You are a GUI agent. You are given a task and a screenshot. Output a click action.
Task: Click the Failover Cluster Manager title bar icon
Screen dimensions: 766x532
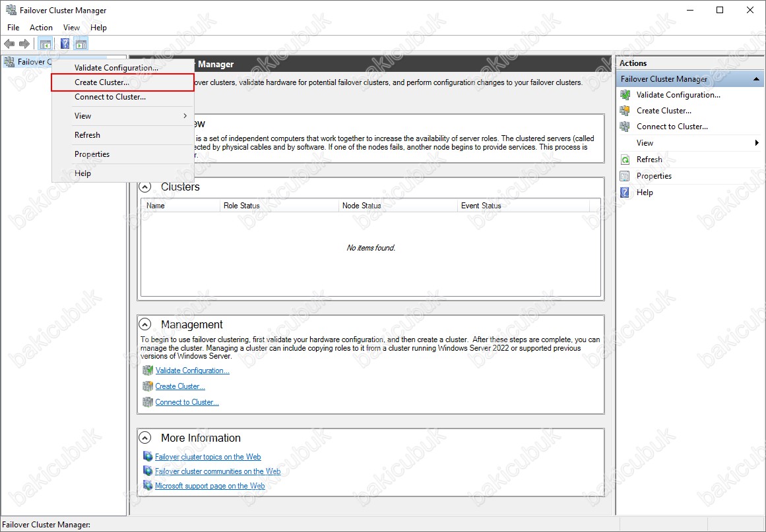point(11,10)
